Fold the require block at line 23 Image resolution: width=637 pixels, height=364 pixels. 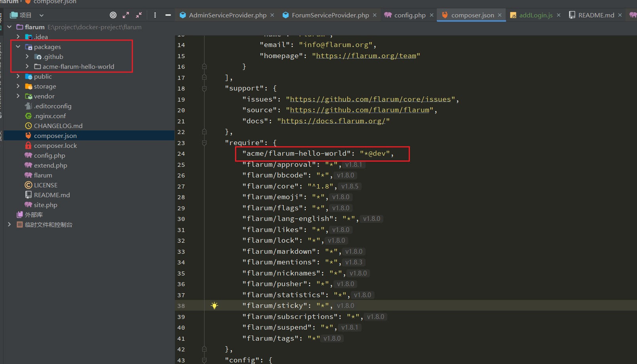click(204, 143)
